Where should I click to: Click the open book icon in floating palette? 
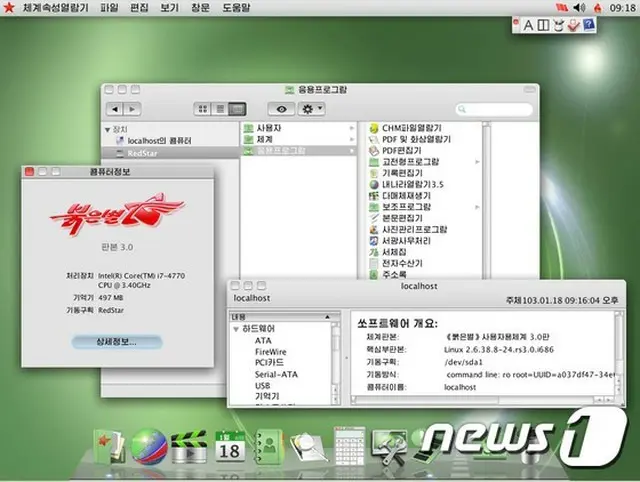pos(543,25)
